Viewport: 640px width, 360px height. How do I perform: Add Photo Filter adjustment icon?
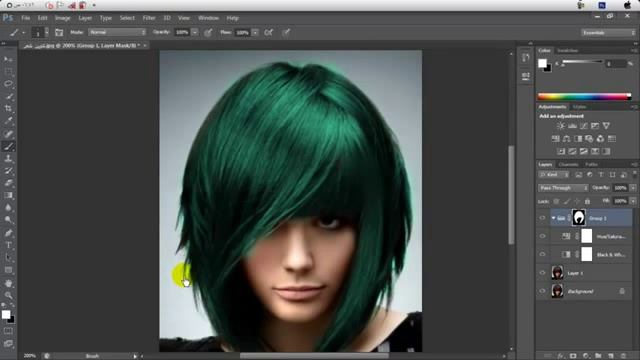pos(589,139)
